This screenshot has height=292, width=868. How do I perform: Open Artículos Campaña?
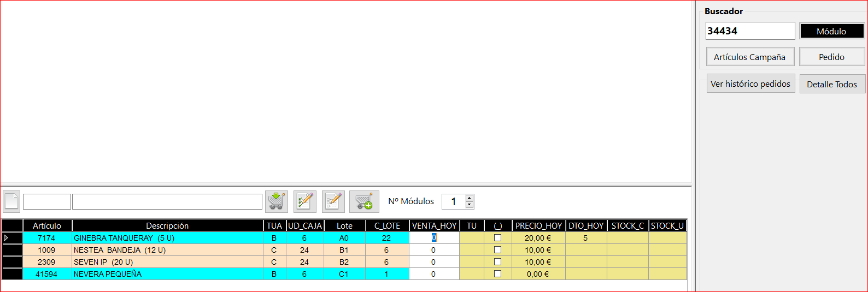[x=750, y=57]
